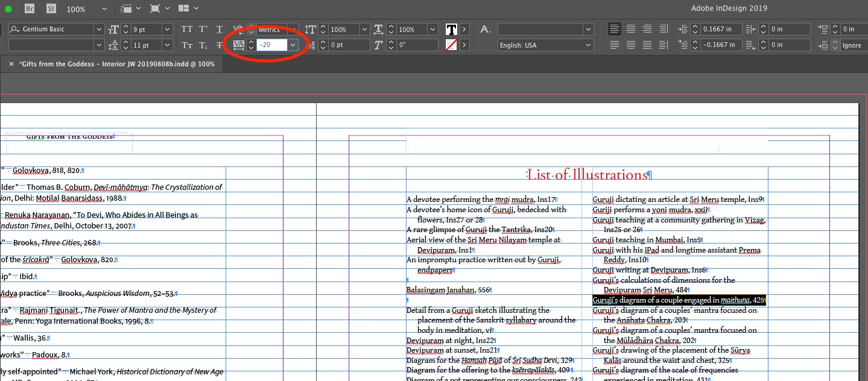Select Justify All Lines alignment
868x381 pixels.
coord(647,45)
